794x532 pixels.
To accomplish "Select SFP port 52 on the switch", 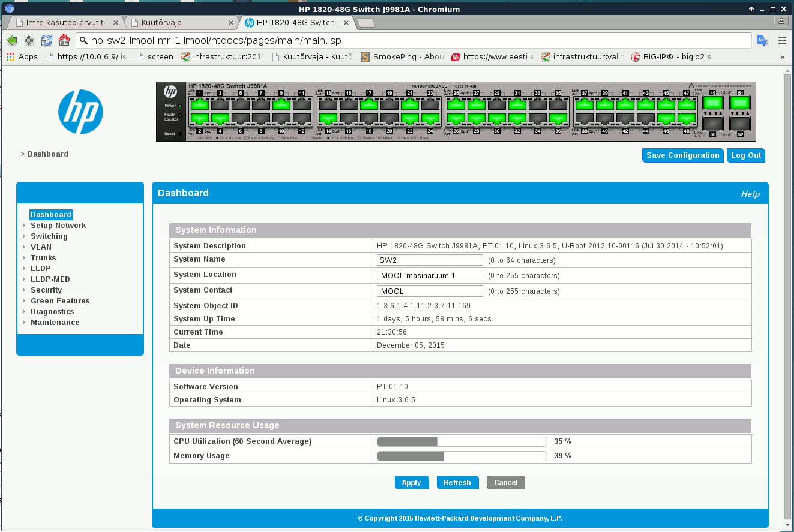I will coord(741,124).
